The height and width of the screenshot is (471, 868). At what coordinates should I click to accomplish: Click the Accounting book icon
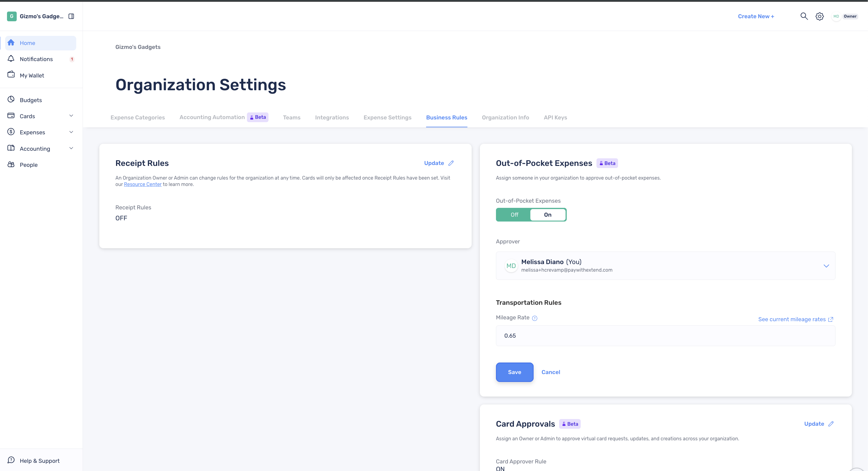pos(11,148)
